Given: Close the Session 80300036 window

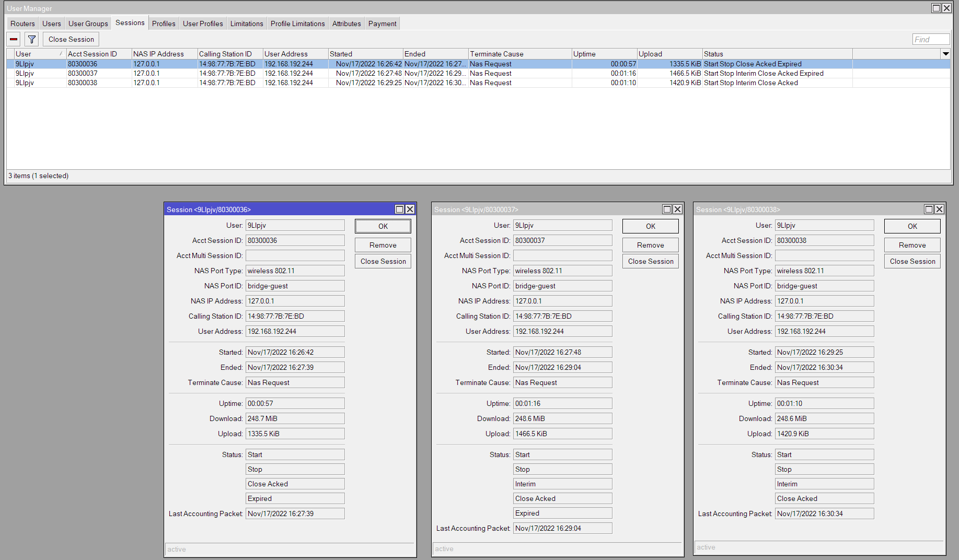Looking at the screenshot, I should tap(410, 209).
